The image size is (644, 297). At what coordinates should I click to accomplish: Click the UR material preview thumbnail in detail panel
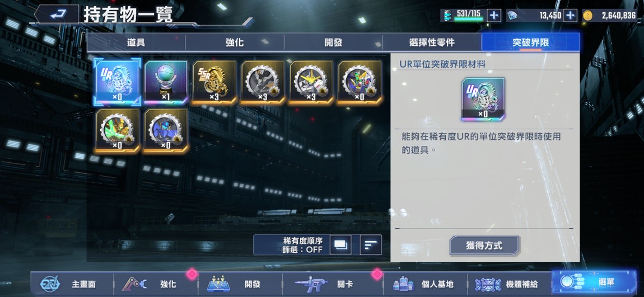click(483, 99)
